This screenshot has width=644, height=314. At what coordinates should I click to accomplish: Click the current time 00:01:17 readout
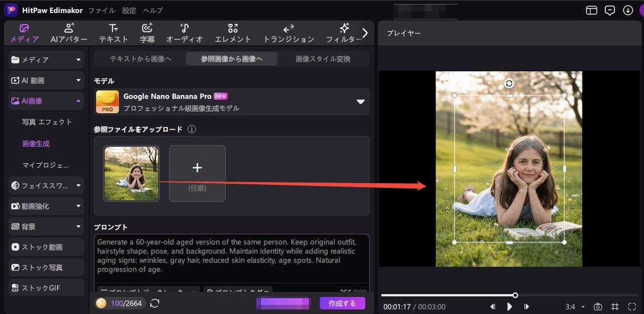[x=397, y=307]
